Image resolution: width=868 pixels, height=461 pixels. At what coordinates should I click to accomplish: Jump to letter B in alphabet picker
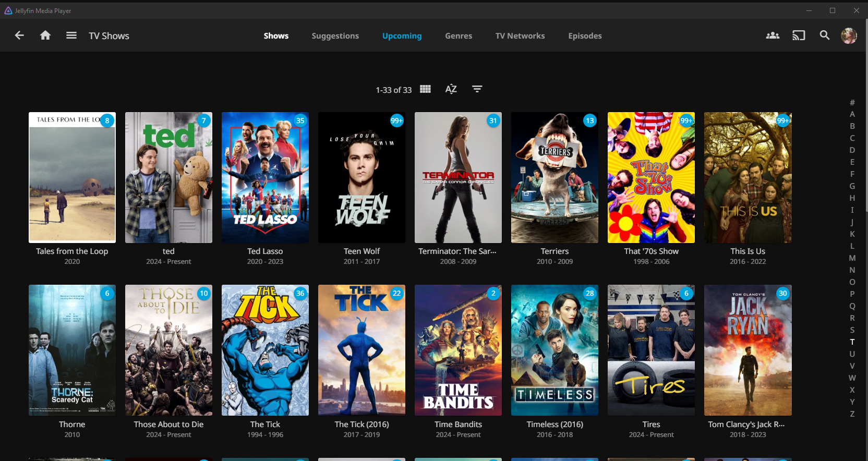852,126
